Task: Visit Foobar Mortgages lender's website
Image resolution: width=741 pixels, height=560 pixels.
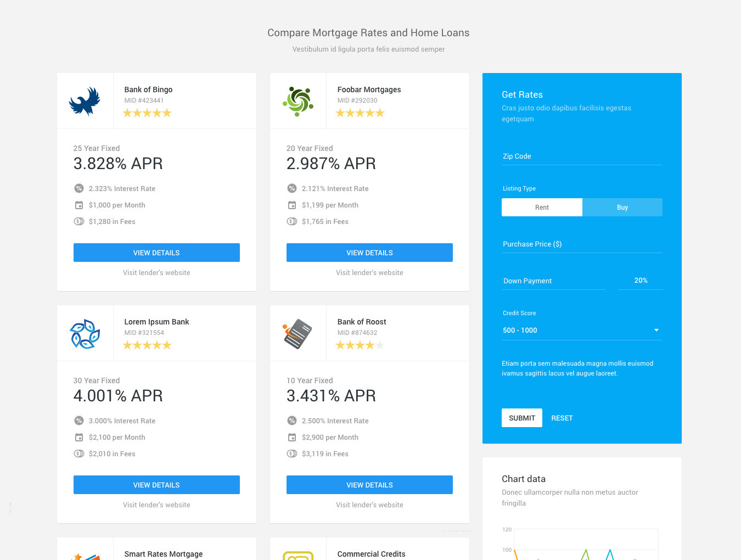Action: click(369, 273)
